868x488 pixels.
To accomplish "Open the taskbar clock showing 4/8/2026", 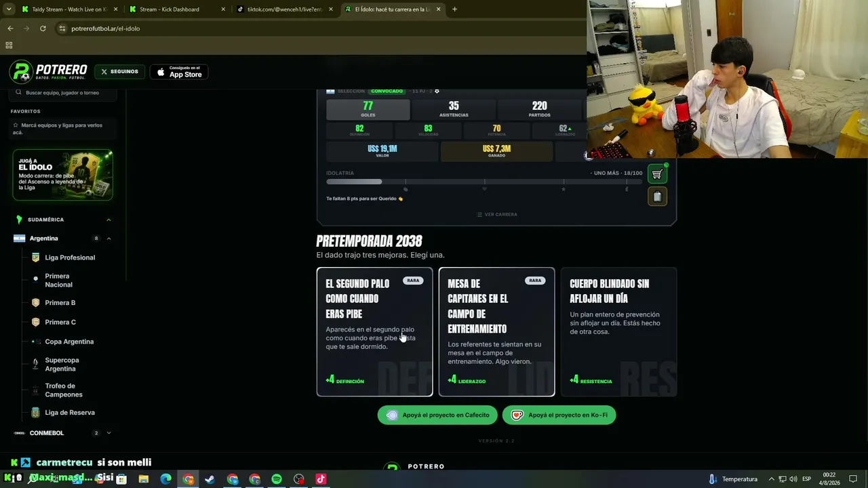I will 829,479.
